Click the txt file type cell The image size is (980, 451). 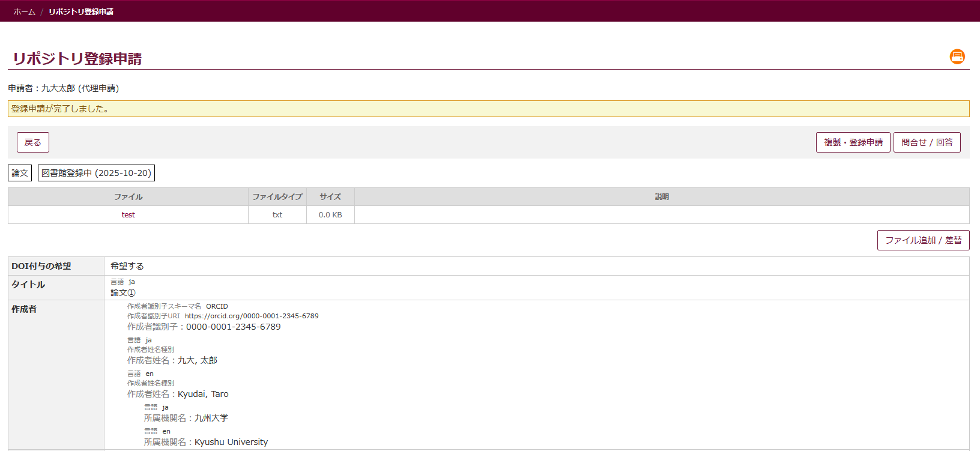[x=277, y=215]
